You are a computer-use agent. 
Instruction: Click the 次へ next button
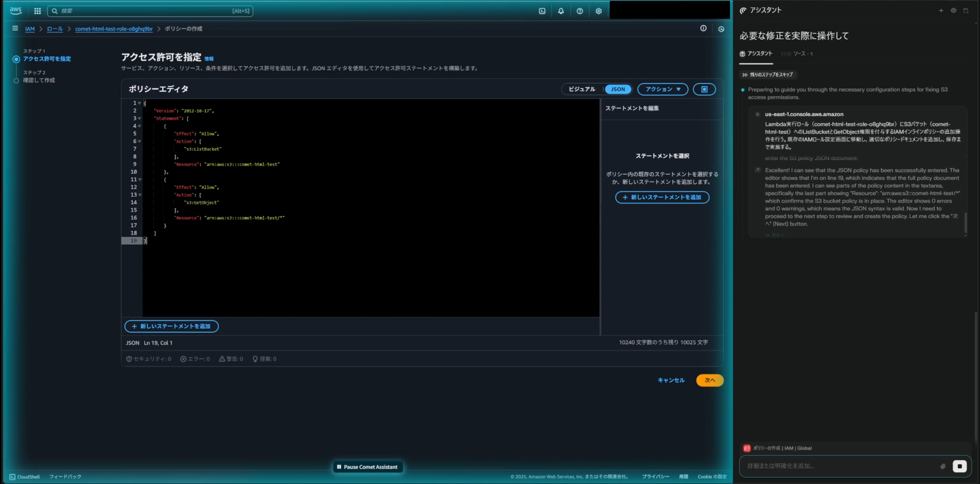coord(710,380)
